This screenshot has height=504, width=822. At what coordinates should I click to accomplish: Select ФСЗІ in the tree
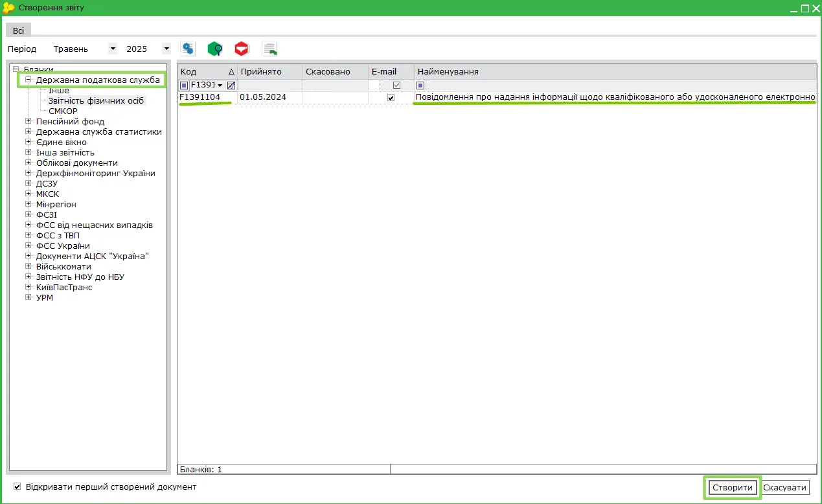[47, 214]
